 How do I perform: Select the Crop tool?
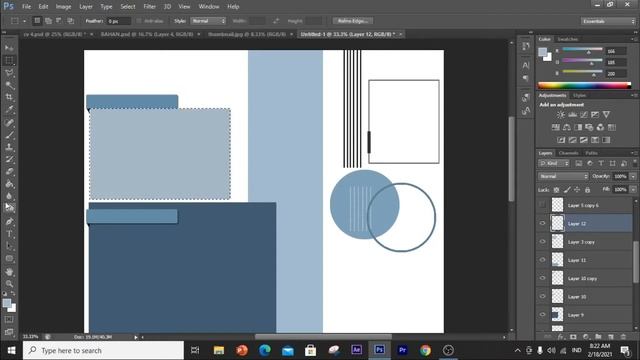pos(9,97)
